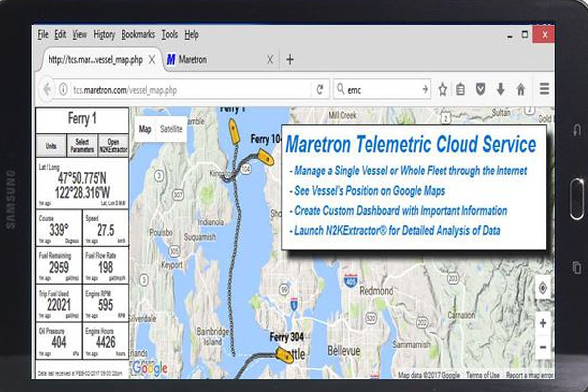
Task: Click the Units button
Action: point(51,146)
